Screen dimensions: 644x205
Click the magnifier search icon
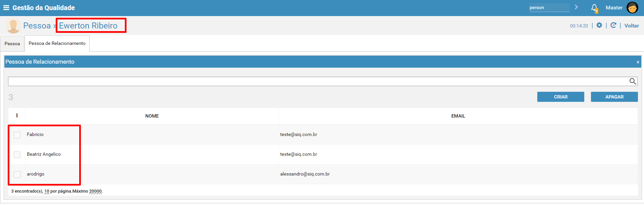[x=633, y=81]
